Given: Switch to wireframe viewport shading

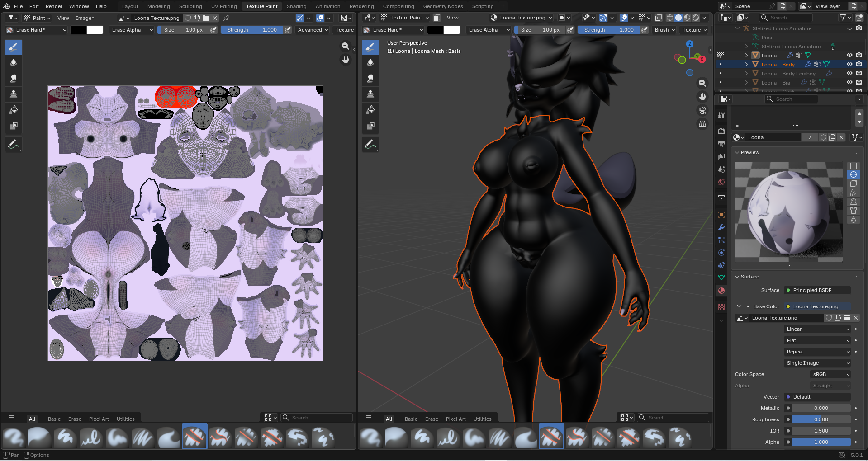Looking at the screenshot, I should pyautogui.click(x=670, y=18).
